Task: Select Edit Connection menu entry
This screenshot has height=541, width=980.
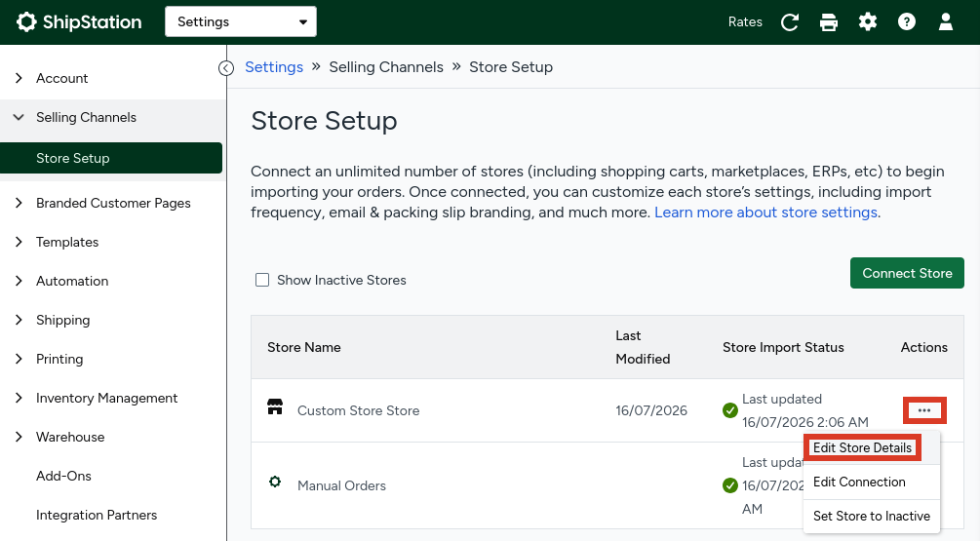Action: 871,483
